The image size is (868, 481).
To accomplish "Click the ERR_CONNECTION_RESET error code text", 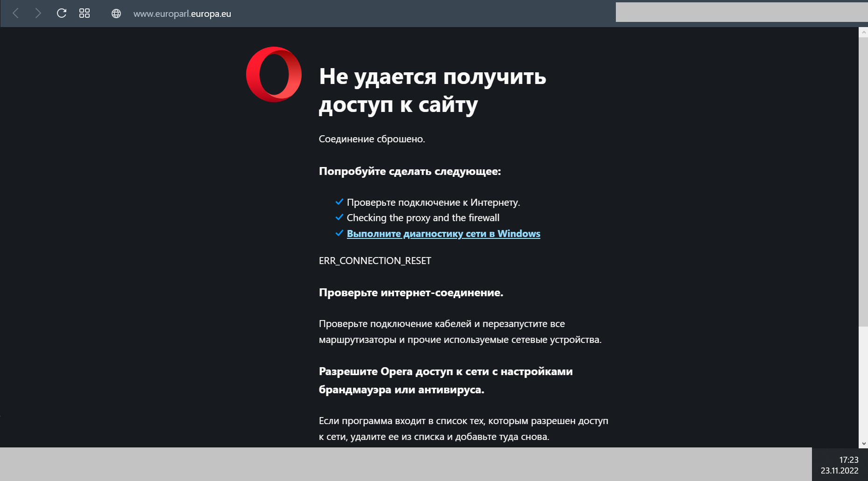I will (375, 261).
